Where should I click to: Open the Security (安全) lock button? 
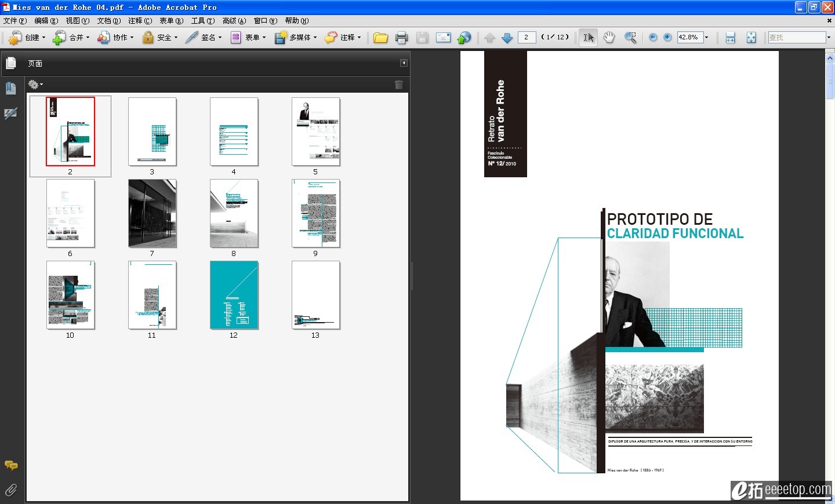click(159, 37)
